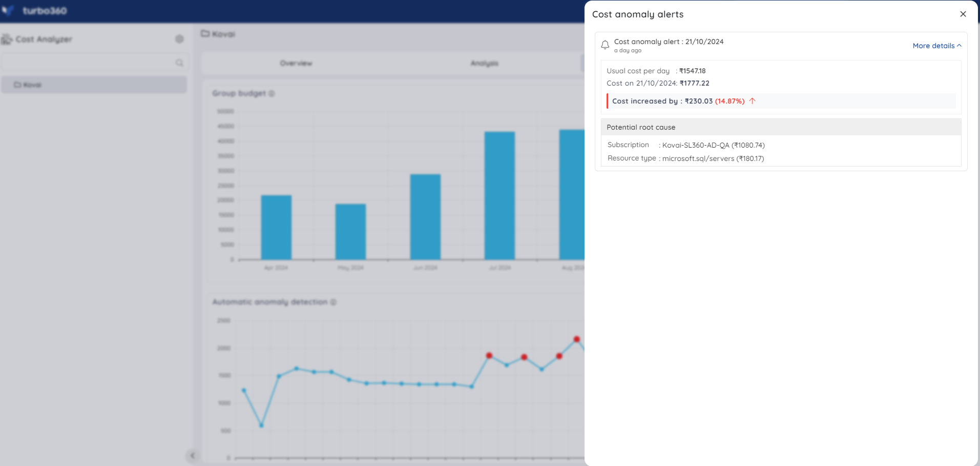Click the red cost increase arrow
Viewport: 980px width, 466px height.
coord(752,101)
